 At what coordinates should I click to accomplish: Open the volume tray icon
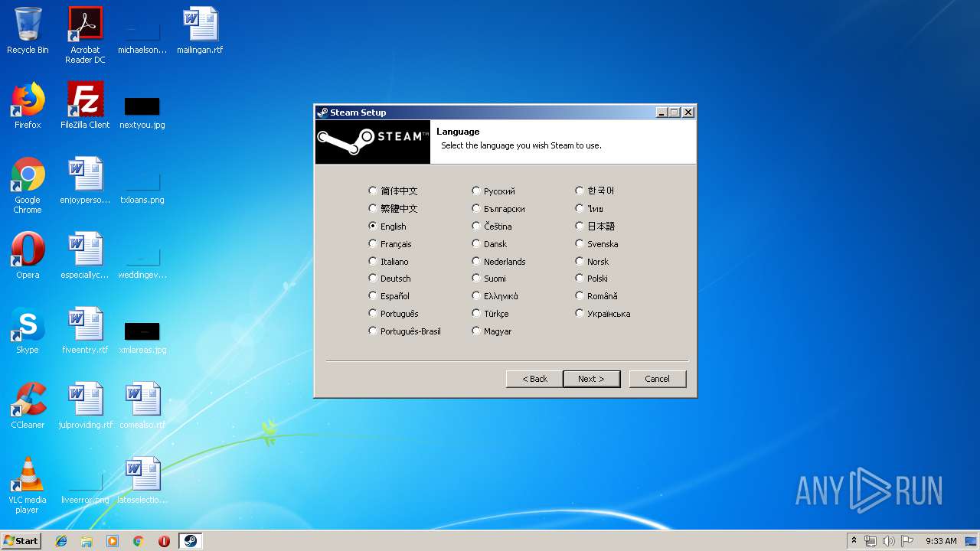(x=888, y=541)
